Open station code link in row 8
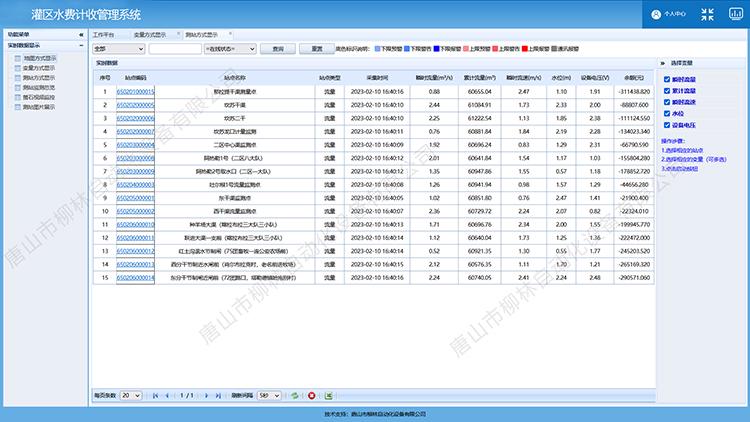 pyautogui.click(x=135, y=185)
